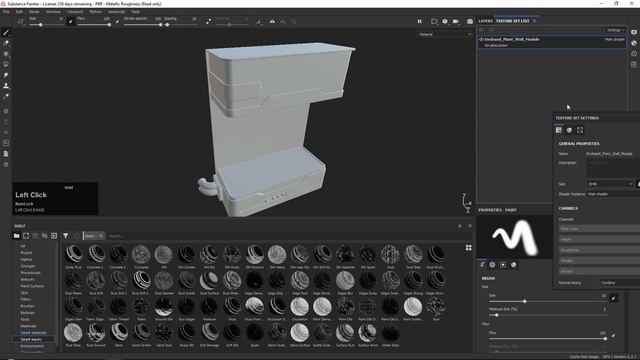
Task: Adjust the Size slider in top toolbar
Action: pos(46,24)
